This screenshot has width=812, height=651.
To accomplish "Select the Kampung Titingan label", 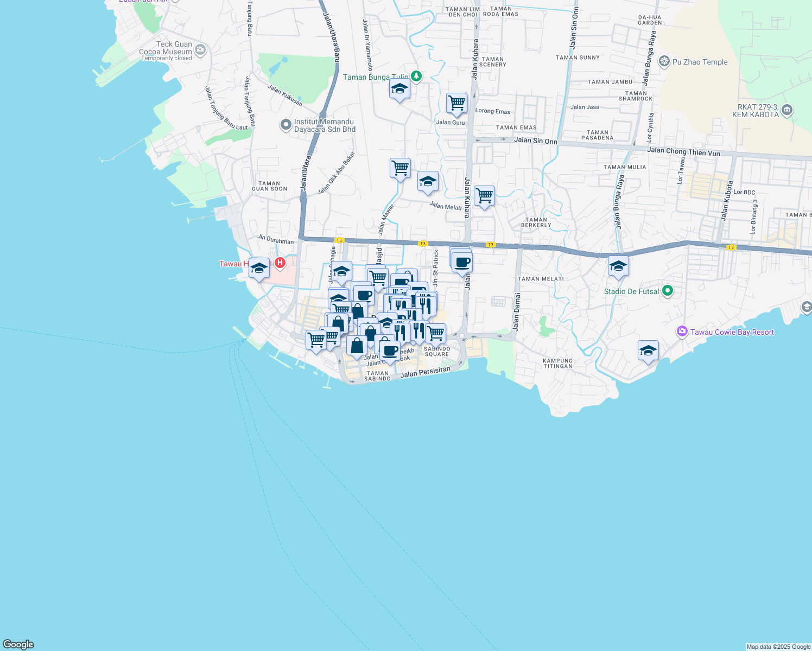I will [x=558, y=363].
